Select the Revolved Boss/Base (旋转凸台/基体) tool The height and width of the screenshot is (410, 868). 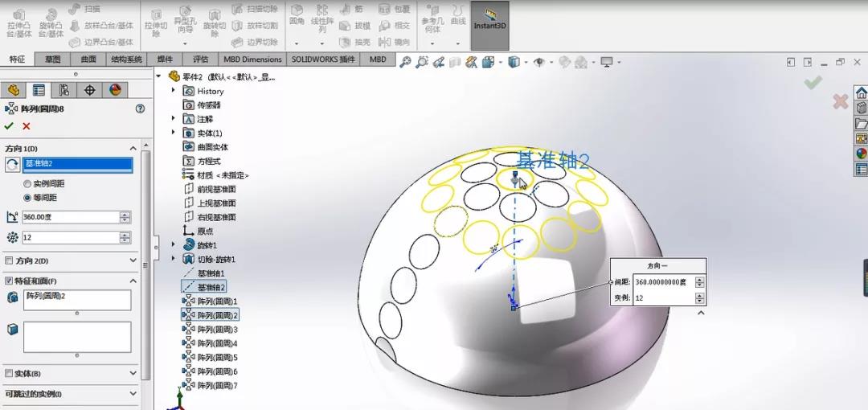pyautogui.click(x=51, y=23)
